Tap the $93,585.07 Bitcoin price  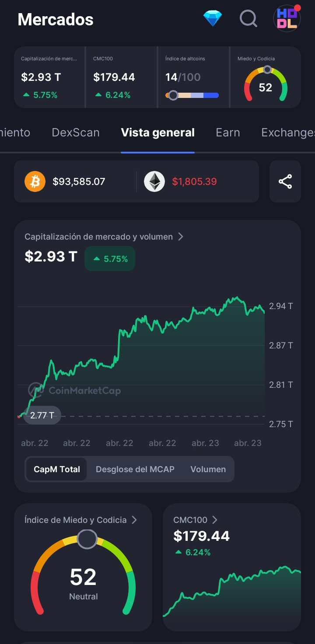pos(79,181)
